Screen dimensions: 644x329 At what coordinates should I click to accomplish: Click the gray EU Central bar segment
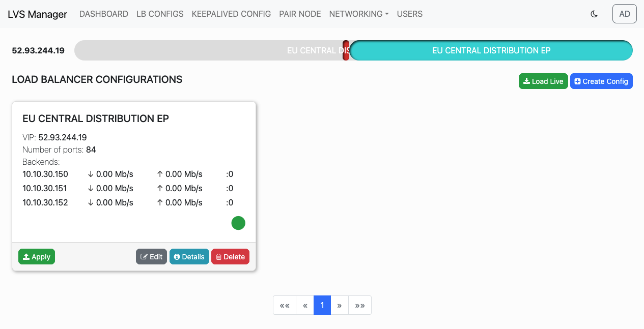[x=209, y=50]
